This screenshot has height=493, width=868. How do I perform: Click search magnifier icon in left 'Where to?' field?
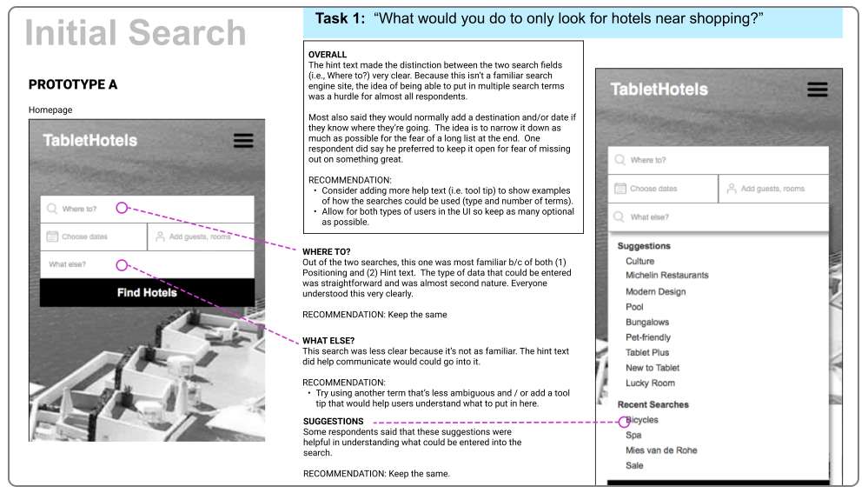[x=52, y=209]
